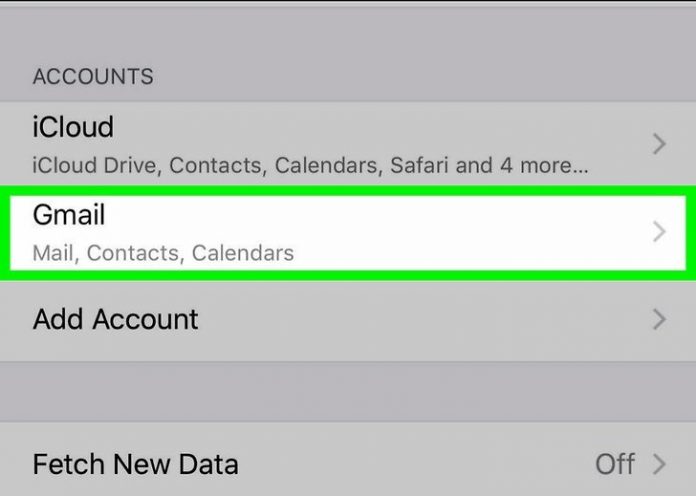Tap the chevron on the Gmail row
Image resolution: width=696 pixels, height=496 pixels.
[x=659, y=232]
